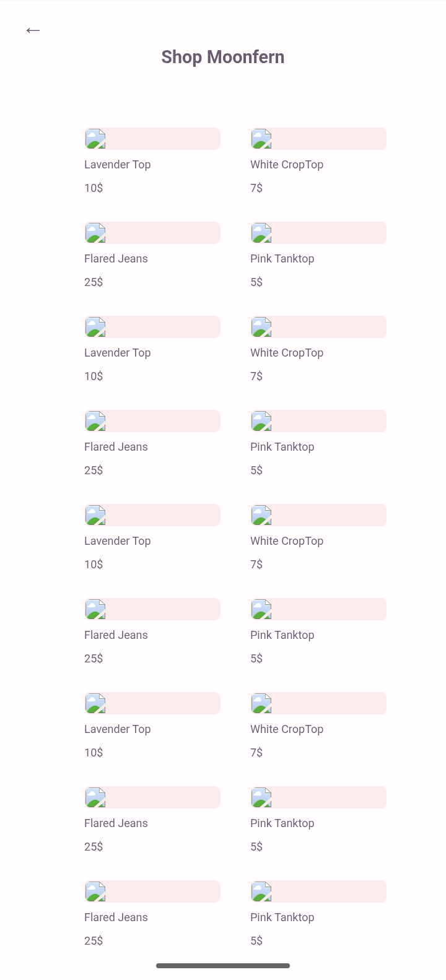The image size is (446, 980).
Task: Select the first White CropTop product name
Action: 287,165
